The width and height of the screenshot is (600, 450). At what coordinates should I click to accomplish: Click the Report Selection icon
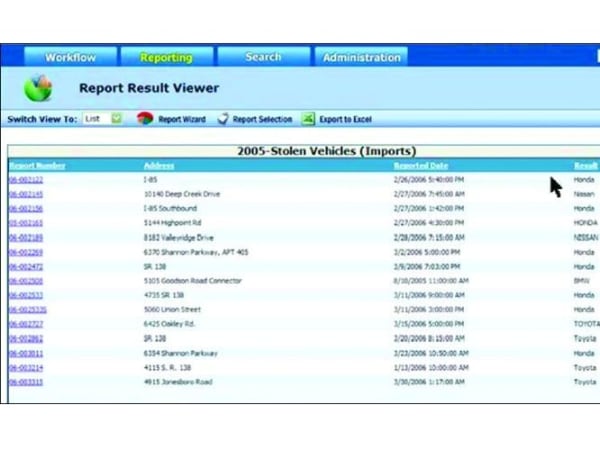click(223, 119)
